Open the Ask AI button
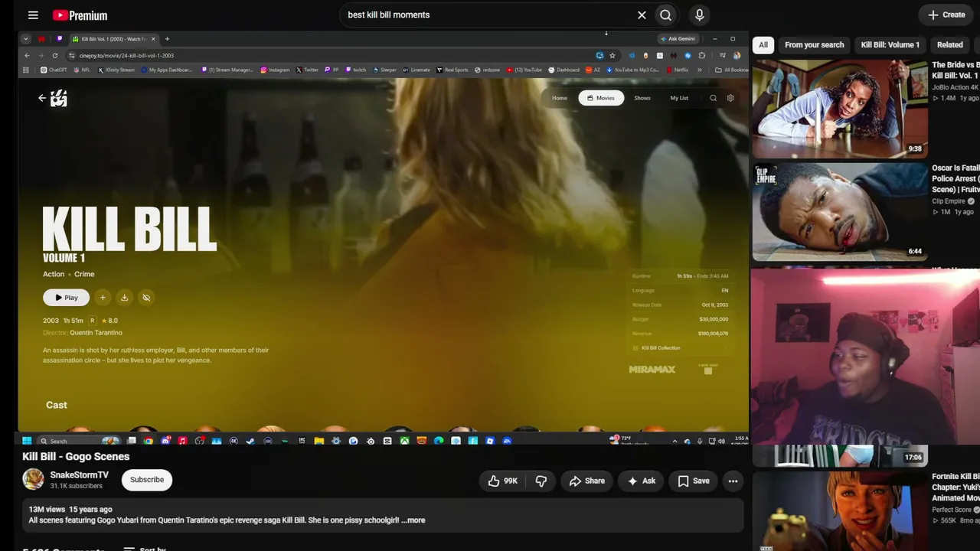The height and width of the screenshot is (551, 980). point(642,481)
